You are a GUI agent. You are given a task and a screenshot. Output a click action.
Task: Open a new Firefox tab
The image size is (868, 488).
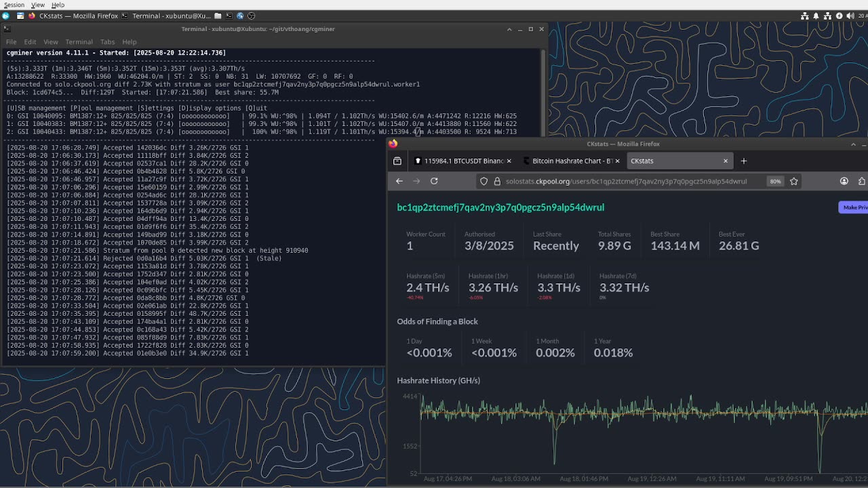[x=744, y=161]
